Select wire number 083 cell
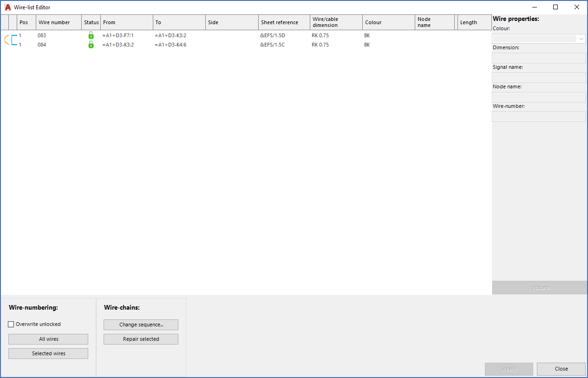Image resolution: width=588 pixels, height=378 pixels. [x=42, y=35]
